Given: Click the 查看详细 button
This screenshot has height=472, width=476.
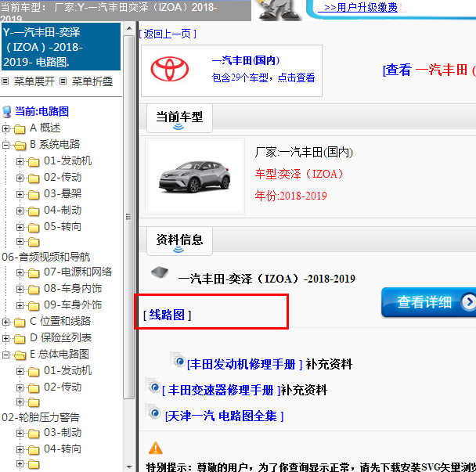Looking at the screenshot, I should [428, 302].
